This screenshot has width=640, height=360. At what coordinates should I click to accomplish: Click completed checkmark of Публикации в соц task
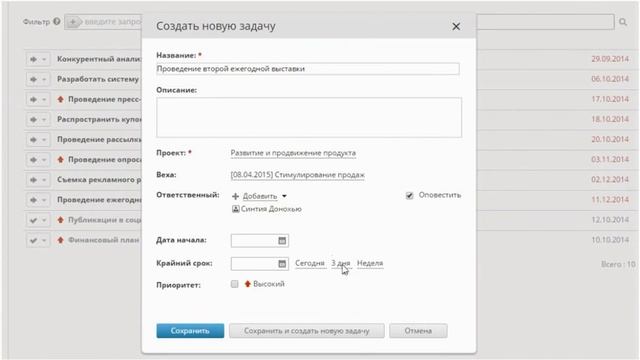[33, 220]
